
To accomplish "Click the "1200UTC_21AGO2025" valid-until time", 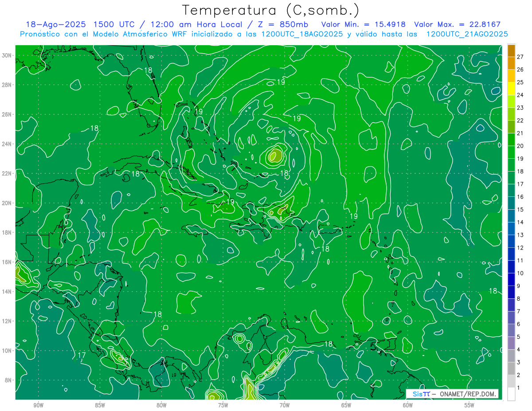I will [467, 34].
